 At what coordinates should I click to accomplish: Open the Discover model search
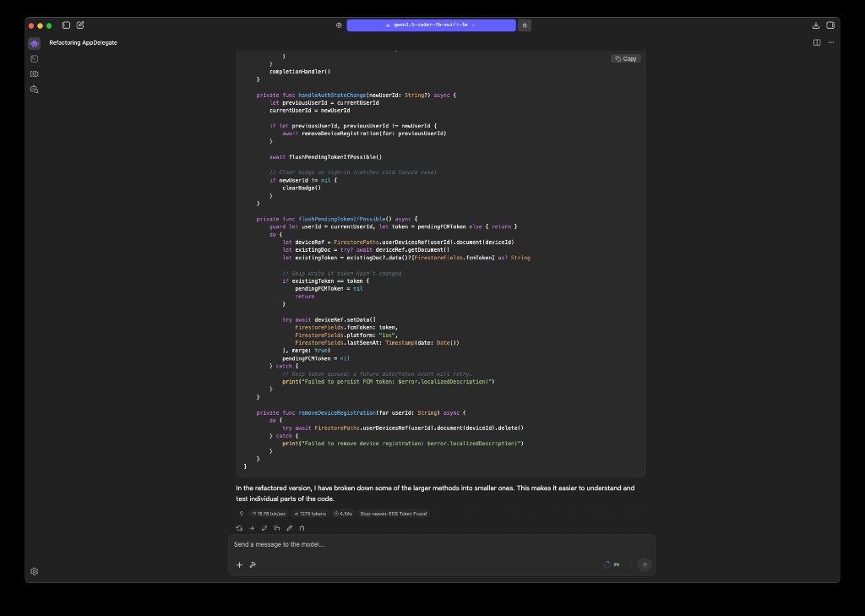(x=35, y=90)
